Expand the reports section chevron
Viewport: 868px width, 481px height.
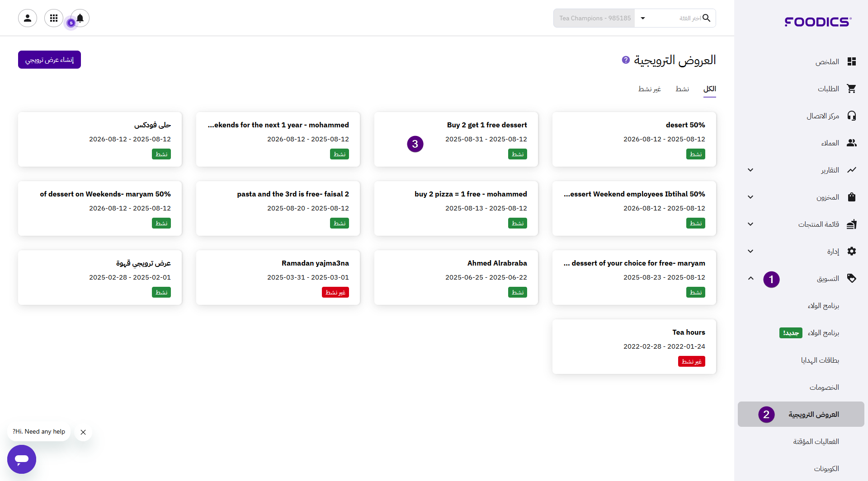click(x=750, y=170)
